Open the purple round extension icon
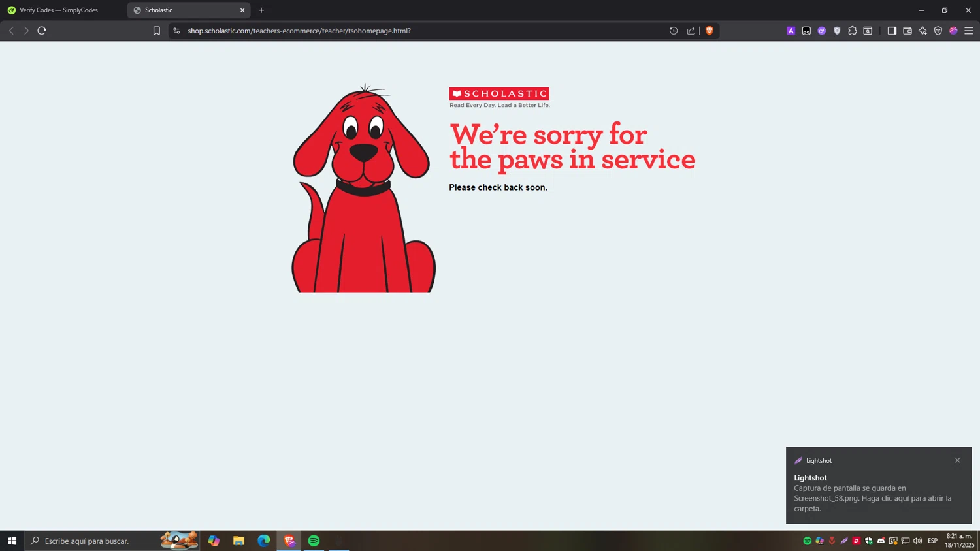Viewport: 980px width, 551px height. [822, 31]
